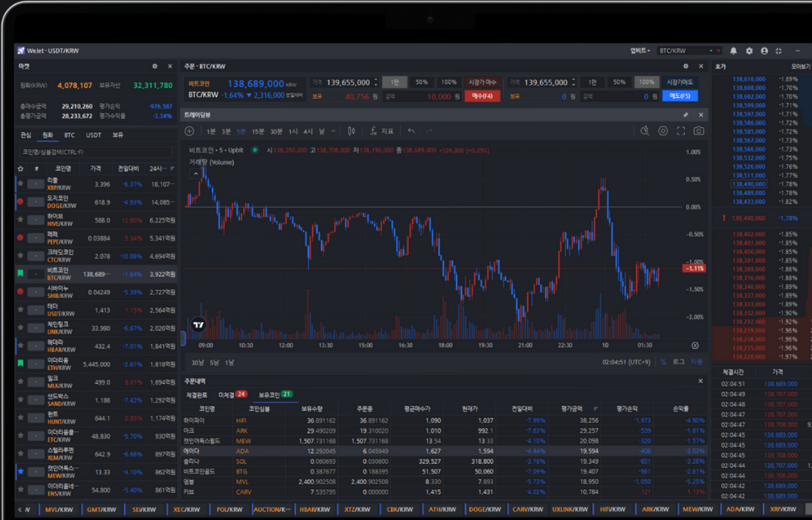Viewport: 812px width, 520px height.
Task: Open the notifications bell icon
Action: 733,51
